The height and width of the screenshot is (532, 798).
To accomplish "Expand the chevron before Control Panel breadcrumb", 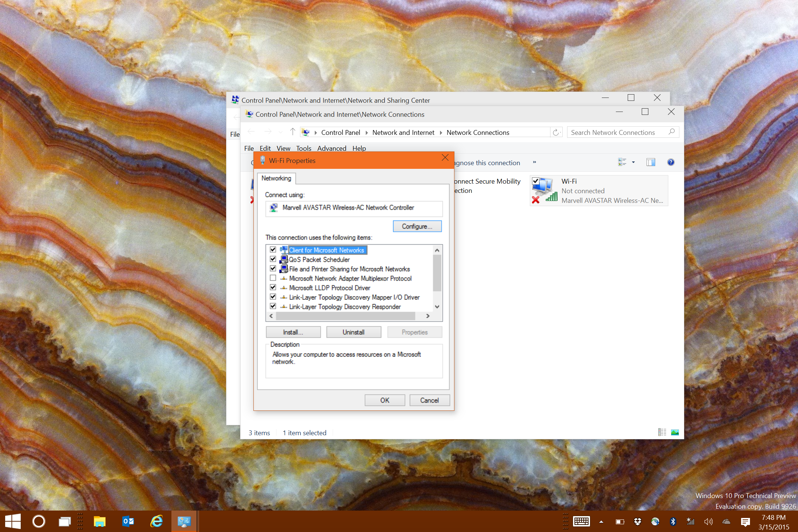I will (316, 132).
